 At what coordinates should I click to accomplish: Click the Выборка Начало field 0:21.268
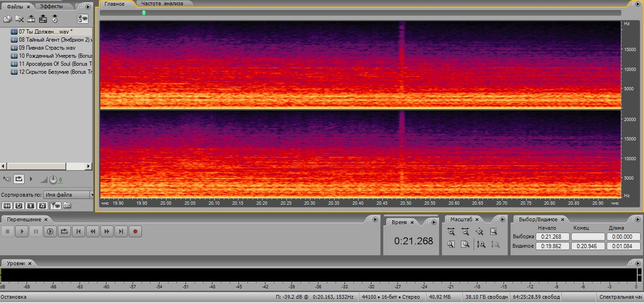pyautogui.click(x=552, y=237)
